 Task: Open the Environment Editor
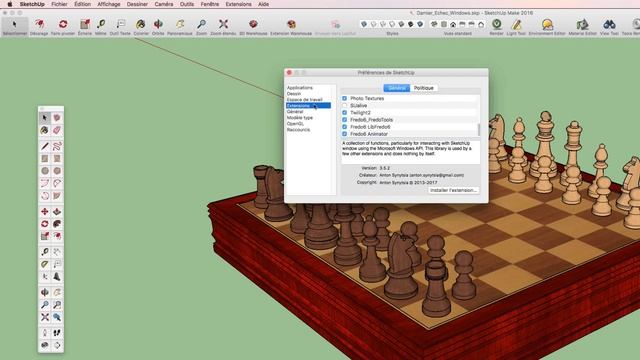(547, 27)
